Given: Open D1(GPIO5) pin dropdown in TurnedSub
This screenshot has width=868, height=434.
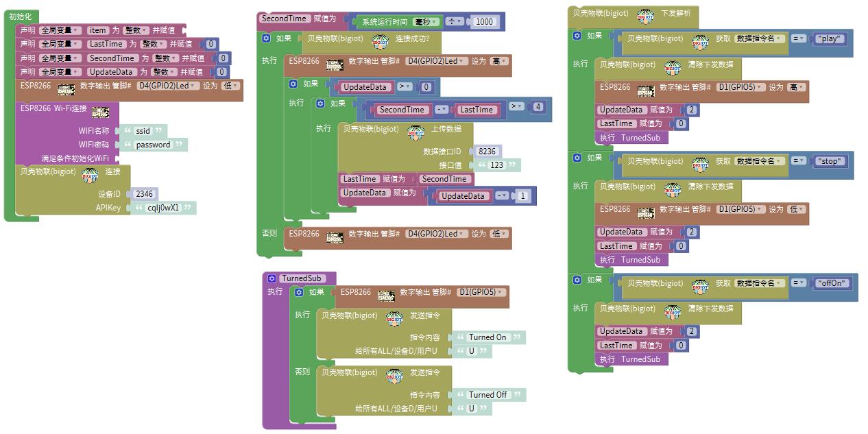Looking at the screenshot, I should tap(481, 292).
